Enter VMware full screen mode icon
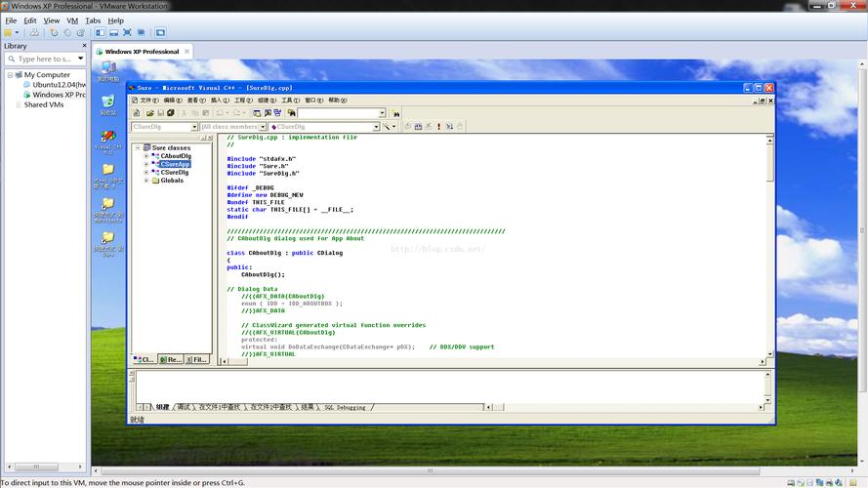 coord(127,32)
